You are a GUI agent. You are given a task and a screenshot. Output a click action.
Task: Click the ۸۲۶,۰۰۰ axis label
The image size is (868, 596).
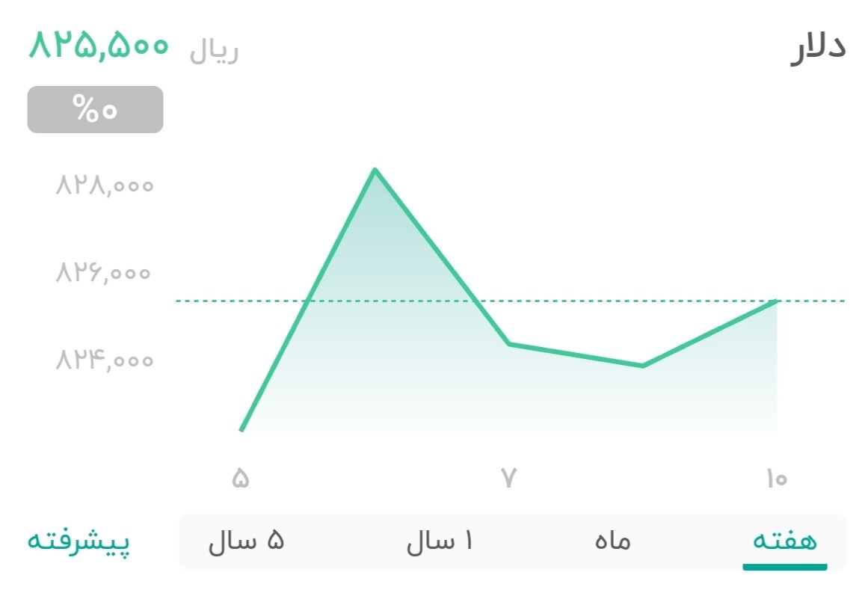(x=105, y=274)
